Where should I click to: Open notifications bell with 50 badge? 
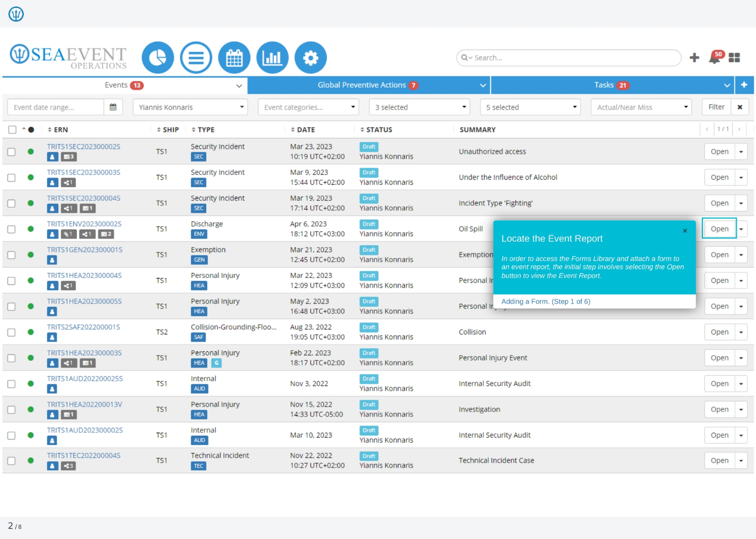point(715,58)
